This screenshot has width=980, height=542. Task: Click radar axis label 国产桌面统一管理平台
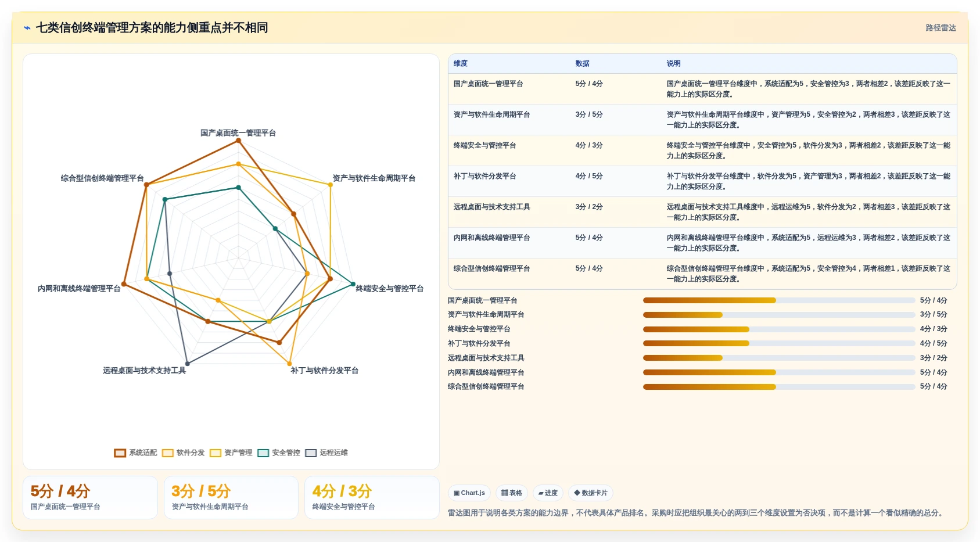[238, 133]
